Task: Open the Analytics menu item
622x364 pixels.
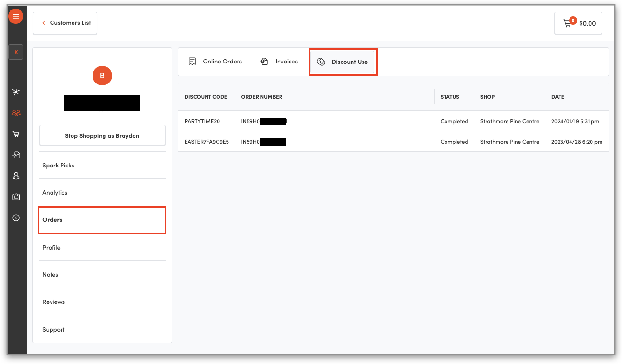Action: (55, 193)
